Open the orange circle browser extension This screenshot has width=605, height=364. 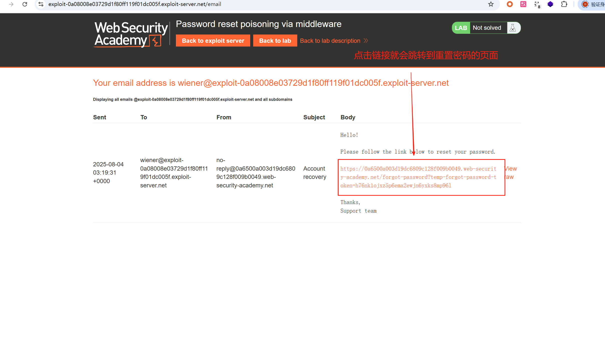pos(510,4)
